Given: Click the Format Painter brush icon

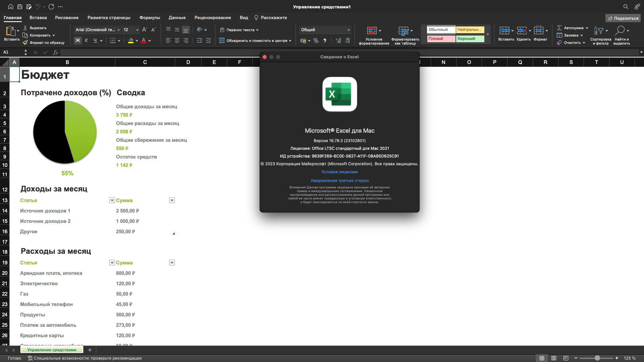Looking at the screenshot, I should coord(25,43).
